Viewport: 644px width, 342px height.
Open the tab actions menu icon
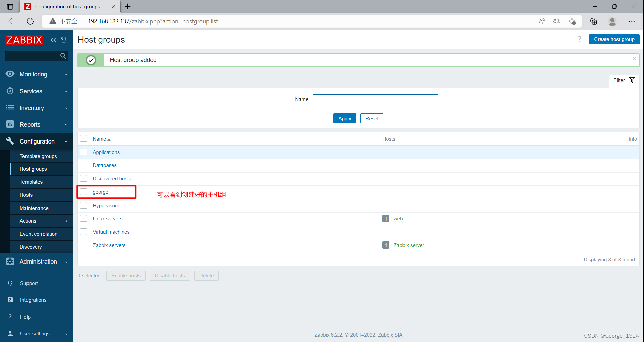(10, 7)
